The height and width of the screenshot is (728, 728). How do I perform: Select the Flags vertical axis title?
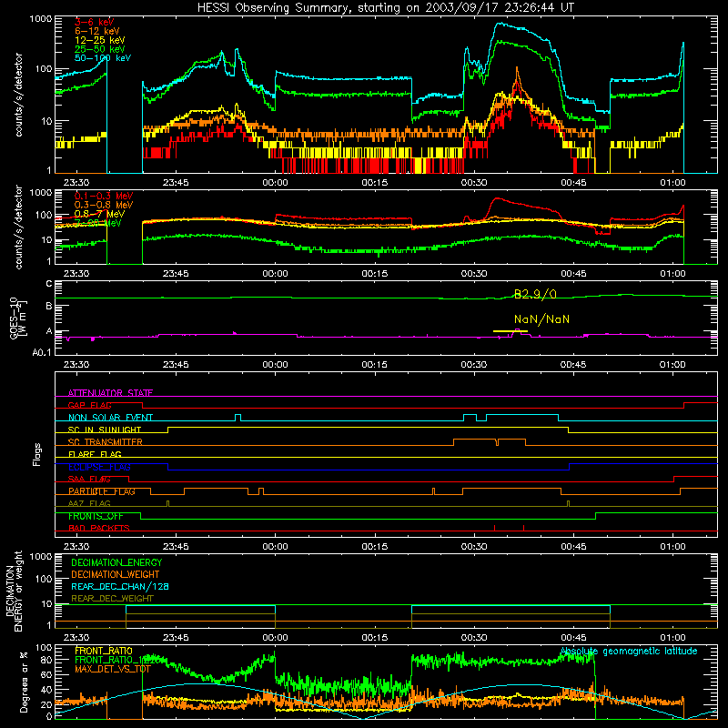click(x=37, y=454)
